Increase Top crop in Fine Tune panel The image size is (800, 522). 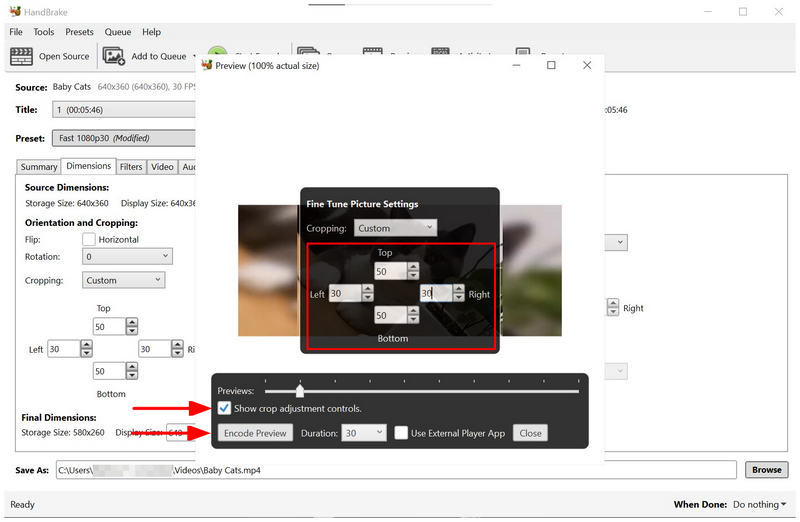[413, 267]
